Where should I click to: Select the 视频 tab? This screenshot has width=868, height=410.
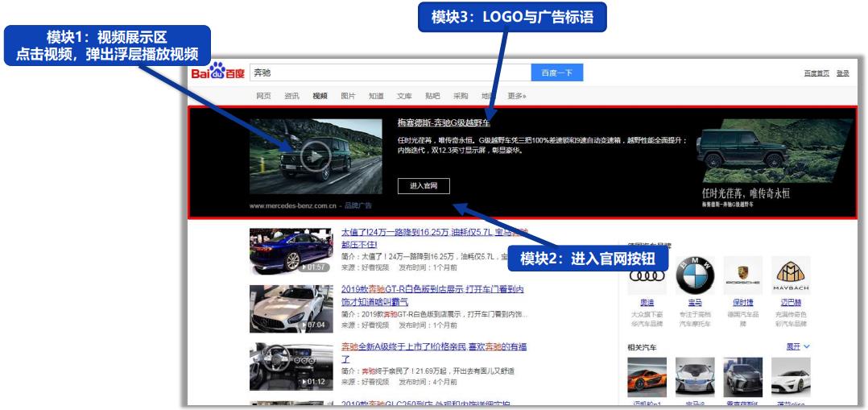pyautogui.click(x=320, y=96)
